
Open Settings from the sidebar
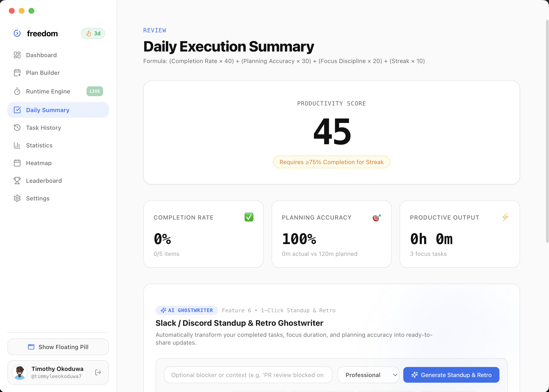tap(58, 198)
